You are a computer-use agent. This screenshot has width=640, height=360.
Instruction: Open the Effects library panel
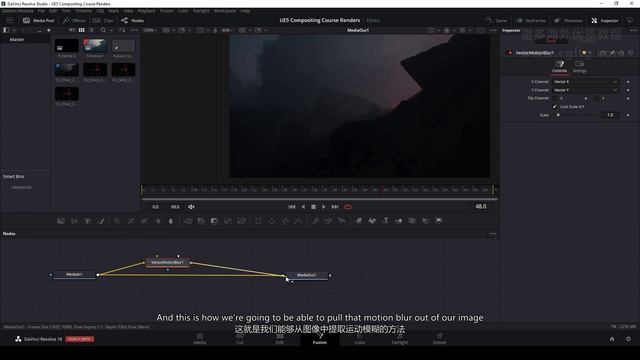click(x=74, y=20)
